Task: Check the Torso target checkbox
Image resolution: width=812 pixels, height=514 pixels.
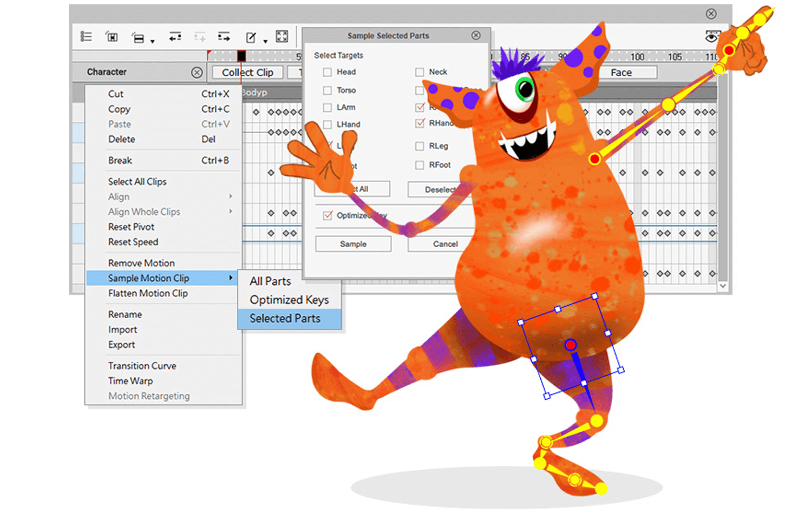Action: tap(327, 90)
